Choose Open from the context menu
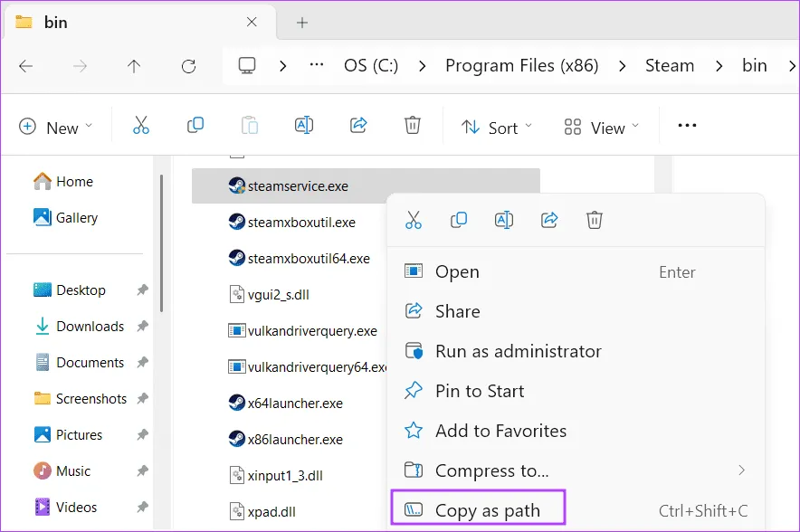The image size is (800, 532). tap(576, 271)
